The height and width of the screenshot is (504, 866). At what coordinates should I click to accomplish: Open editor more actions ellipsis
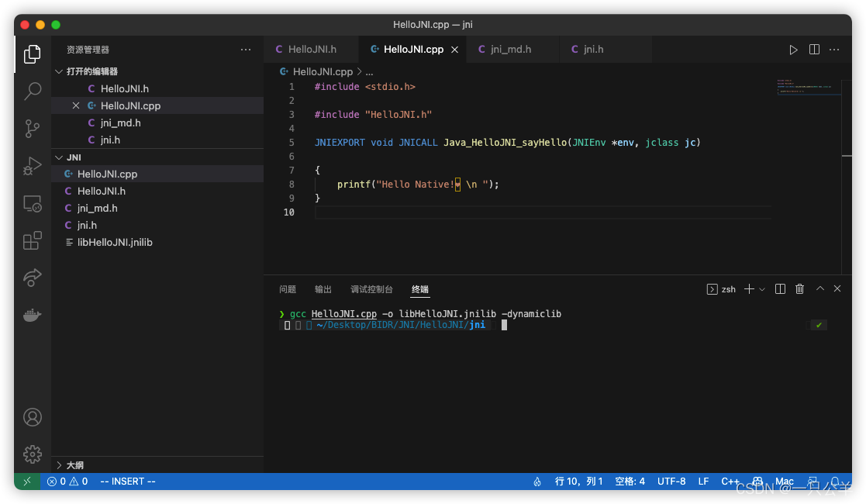pos(834,50)
